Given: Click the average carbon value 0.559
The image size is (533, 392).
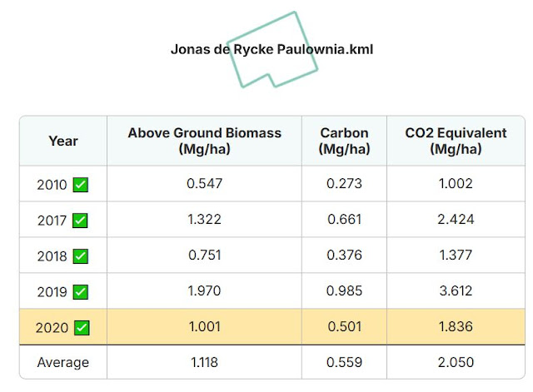Looking at the screenshot, I should coord(344,362).
